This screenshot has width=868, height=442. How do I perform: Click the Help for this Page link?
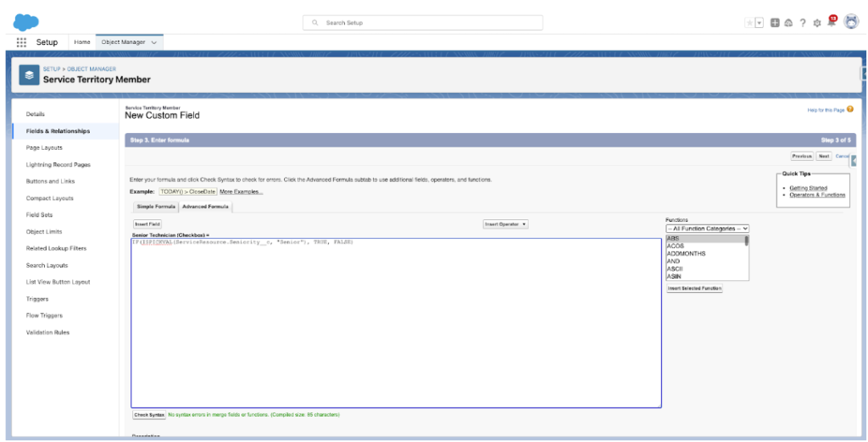click(x=826, y=110)
